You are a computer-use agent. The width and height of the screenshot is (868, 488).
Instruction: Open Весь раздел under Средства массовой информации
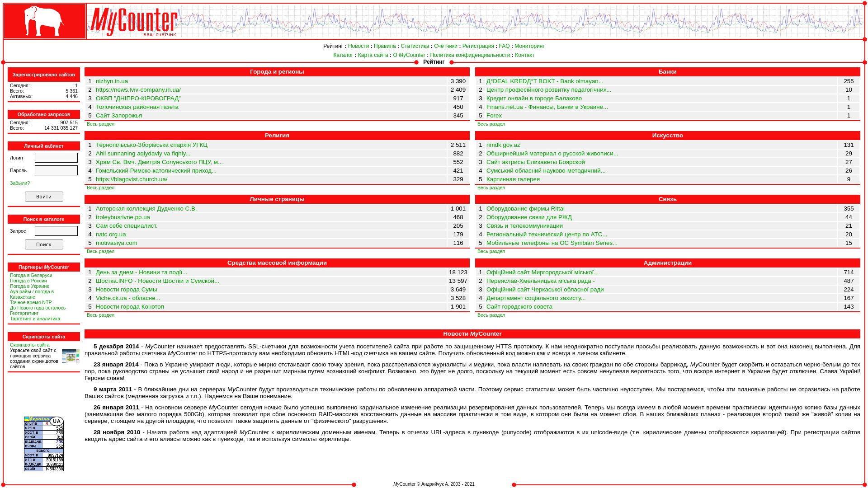coord(100,315)
